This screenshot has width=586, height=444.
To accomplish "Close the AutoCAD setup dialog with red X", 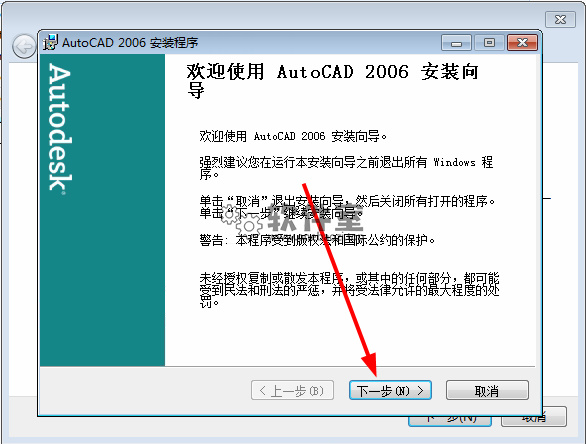I will point(522,43).
